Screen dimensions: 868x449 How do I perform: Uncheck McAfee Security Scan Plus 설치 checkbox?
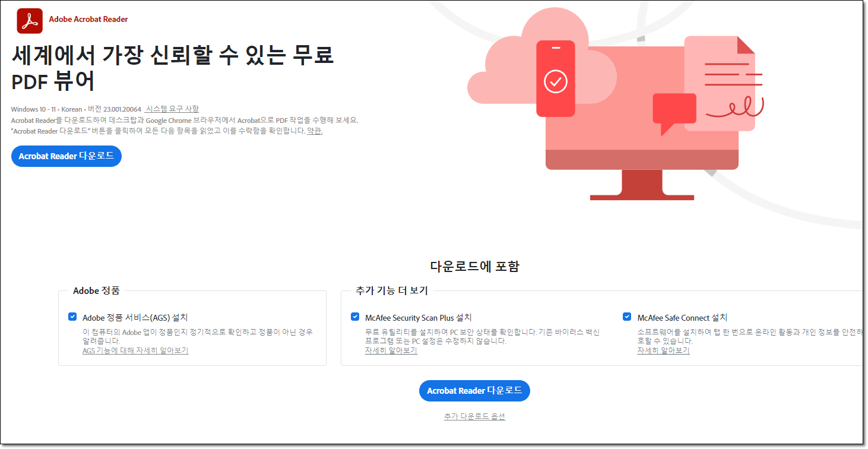(355, 317)
